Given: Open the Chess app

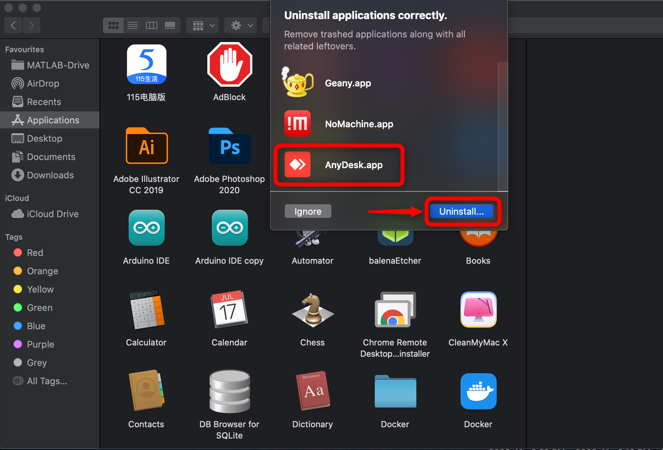Looking at the screenshot, I should (x=312, y=311).
